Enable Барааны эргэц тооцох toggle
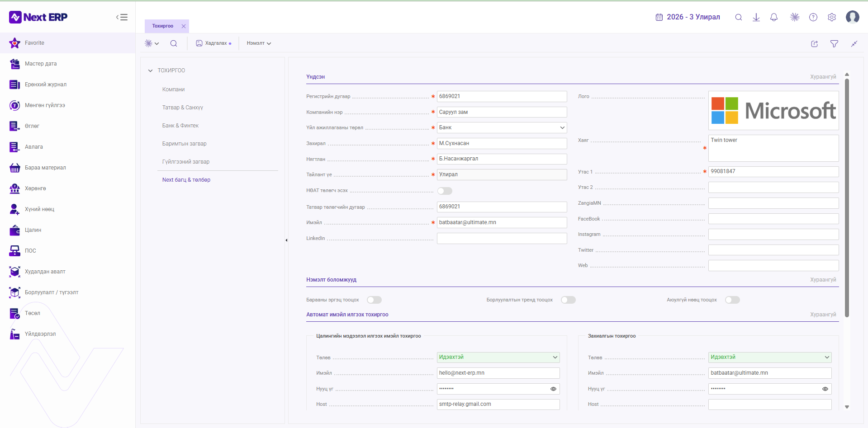The height and width of the screenshot is (428, 868). click(x=375, y=300)
